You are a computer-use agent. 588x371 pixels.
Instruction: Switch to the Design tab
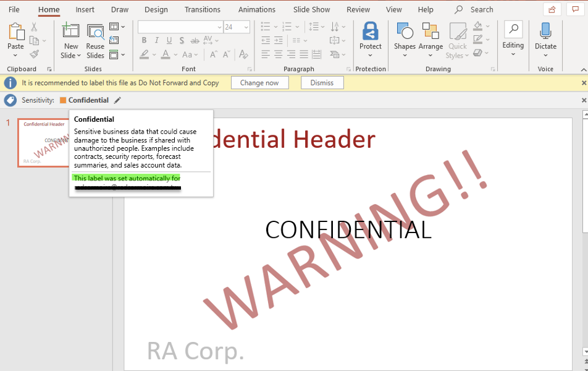156,9
